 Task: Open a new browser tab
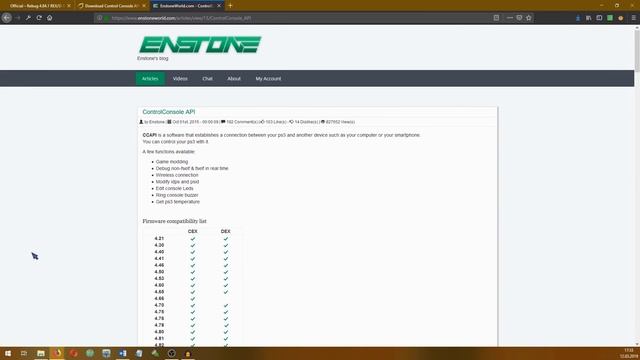230,6
